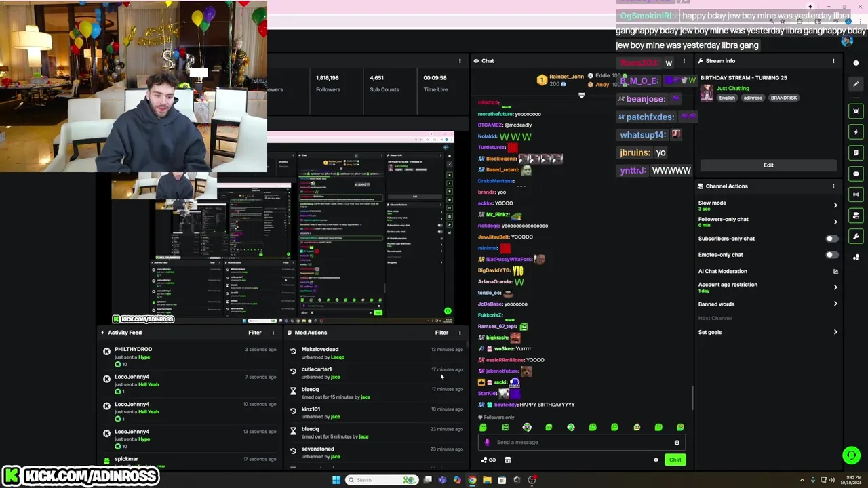The height and width of the screenshot is (488, 868).
Task: Click the purple microphone icon in message box
Action: 487,442
